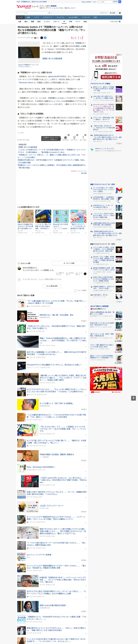The width and height of the screenshot is (138, 644).
Task: Share article on X (Twitter)
Action: 42,38
